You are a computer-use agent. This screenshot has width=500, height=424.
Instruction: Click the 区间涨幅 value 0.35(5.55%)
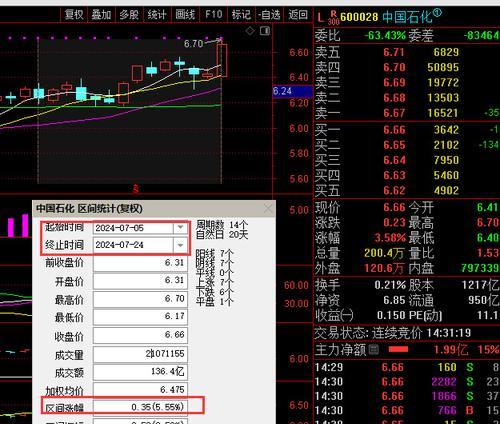coord(140,407)
